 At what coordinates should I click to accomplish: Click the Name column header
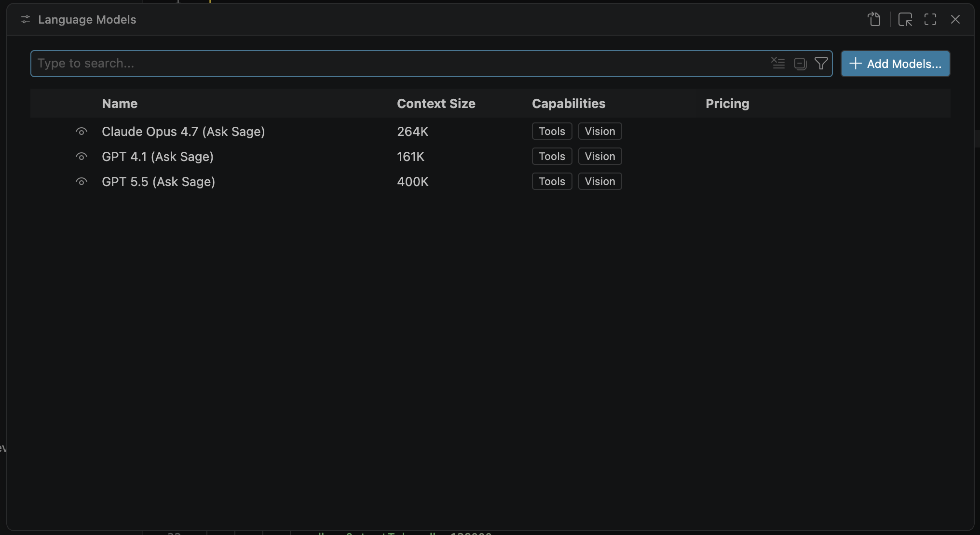(x=120, y=104)
